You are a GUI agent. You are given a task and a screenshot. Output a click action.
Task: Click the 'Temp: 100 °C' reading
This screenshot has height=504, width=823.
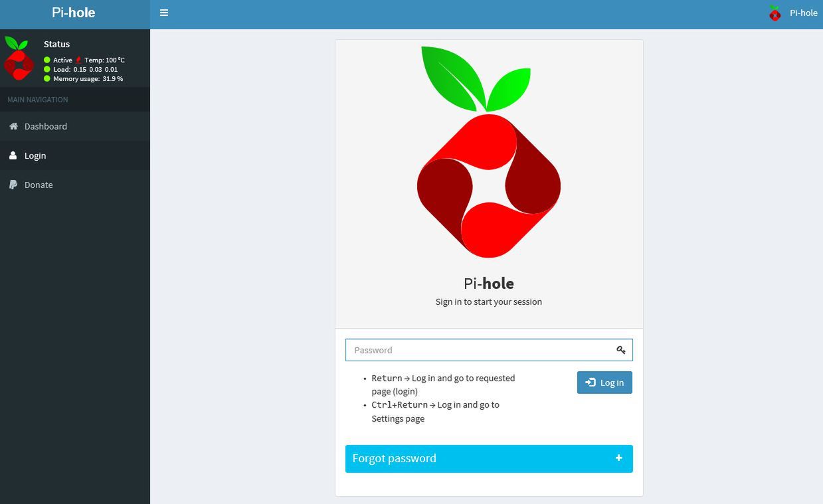click(105, 60)
